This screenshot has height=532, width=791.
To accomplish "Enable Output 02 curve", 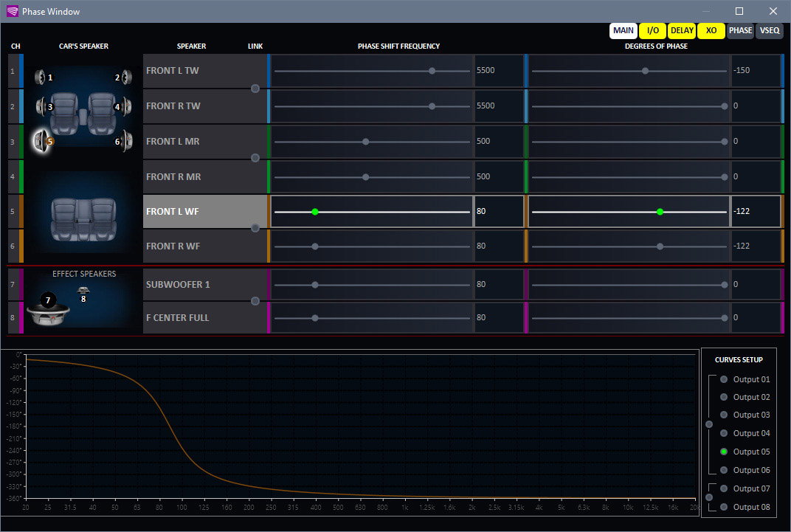I will (x=724, y=398).
